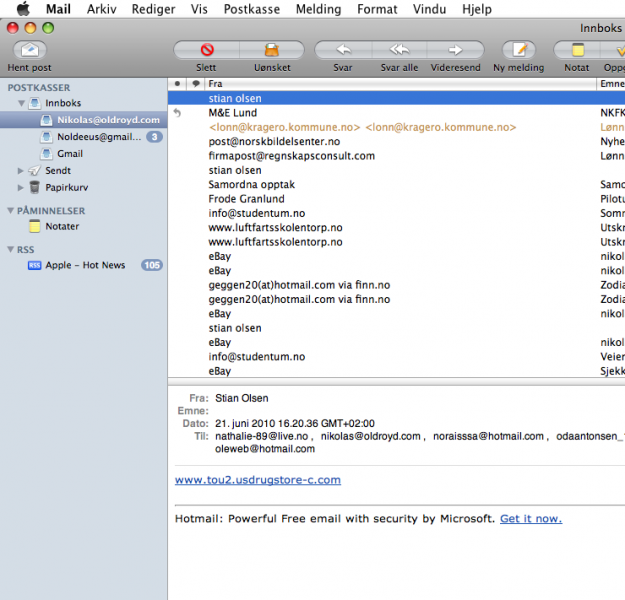625x600 pixels.
Task: Select the Frode Granlund message
Action: [246, 199]
